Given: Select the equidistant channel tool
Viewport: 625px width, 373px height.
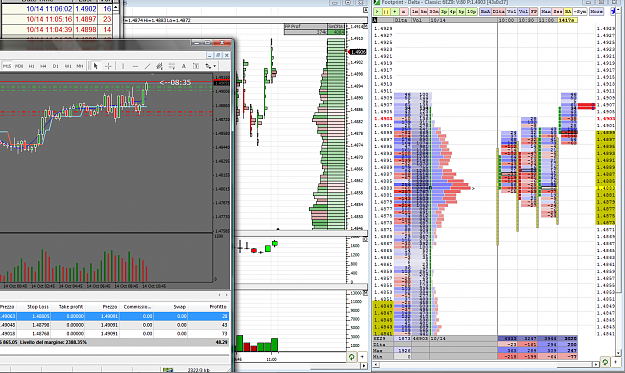Looking at the screenshot, I should point(159,66).
